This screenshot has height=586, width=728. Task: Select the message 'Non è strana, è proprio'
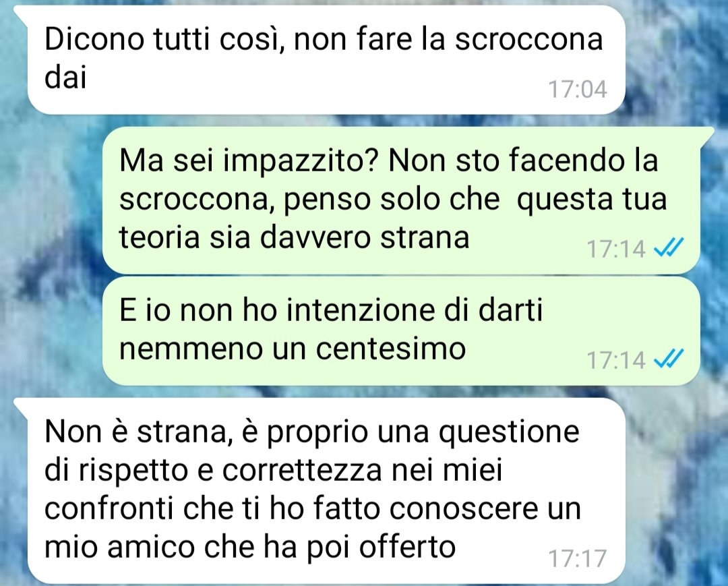pos(326,490)
